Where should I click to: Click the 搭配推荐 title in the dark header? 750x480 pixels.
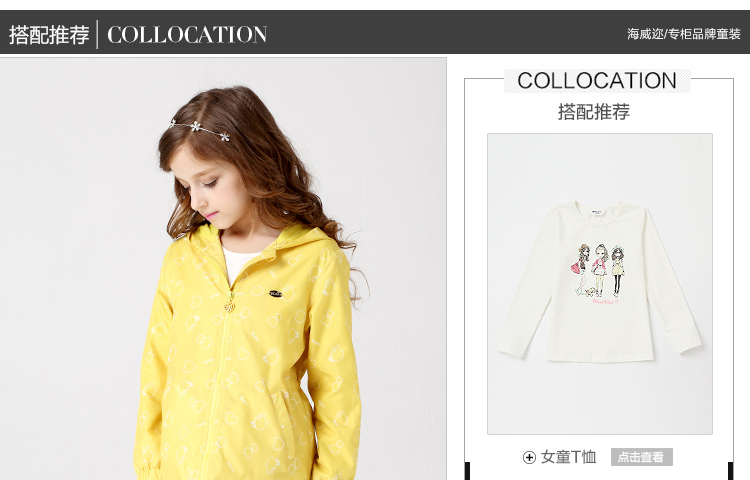coord(49,34)
